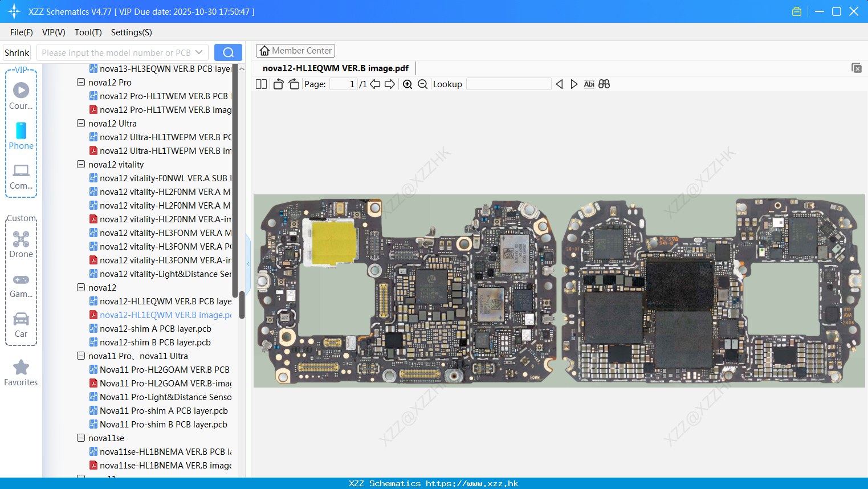Collapse the nova12 tree node
The width and height of the screenshot is (868, 489).
(81, 287)
